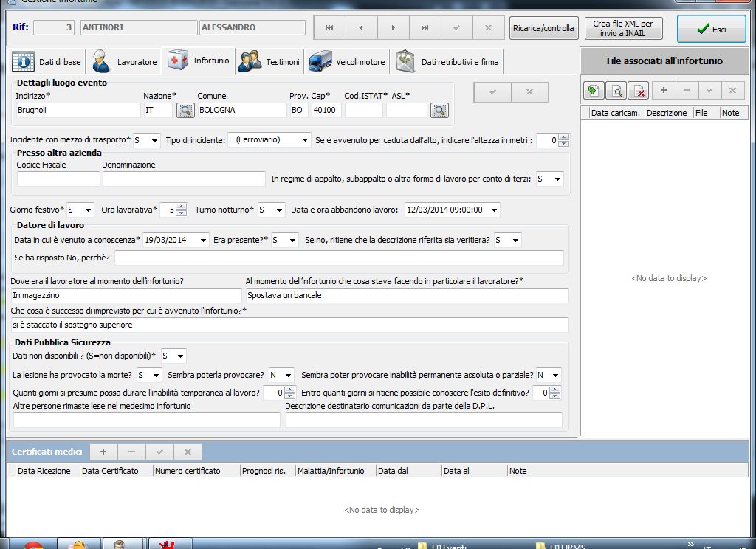Viewport: 756px width, 549px height.
Task: Click the field containing 'In magazzino'
Action: pos(126,295)
